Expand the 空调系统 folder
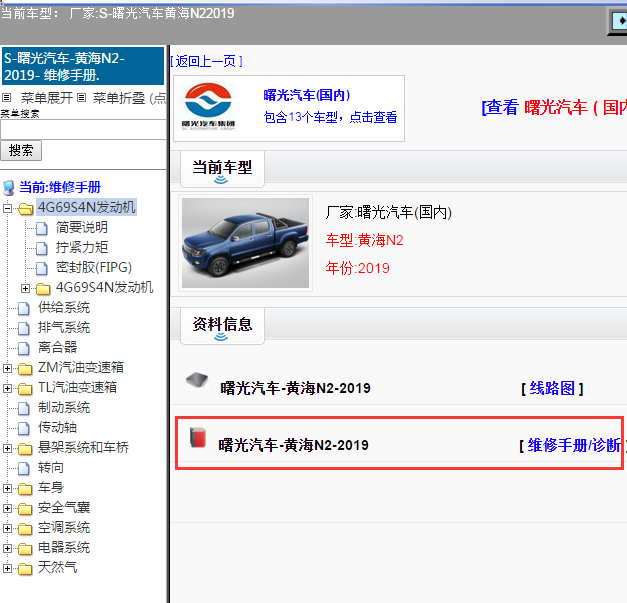627x603 pixels. pyautogui.click(x=7, y=528)
